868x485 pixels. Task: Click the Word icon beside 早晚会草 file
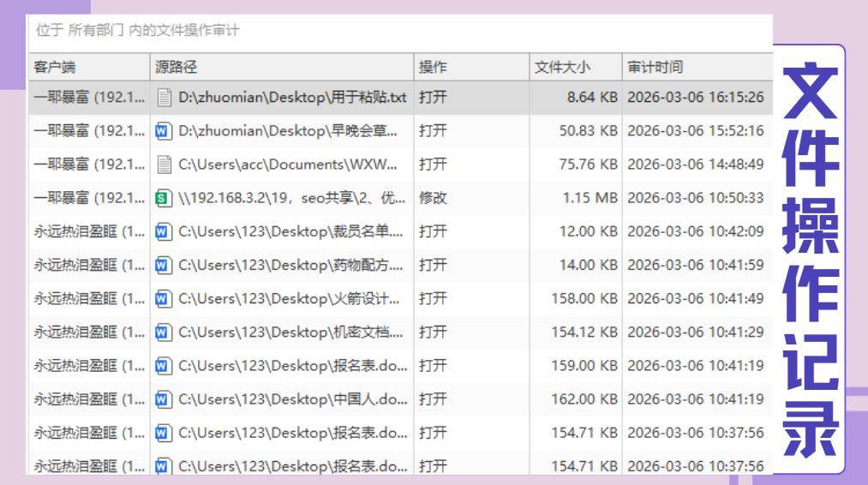pos(165,131)
